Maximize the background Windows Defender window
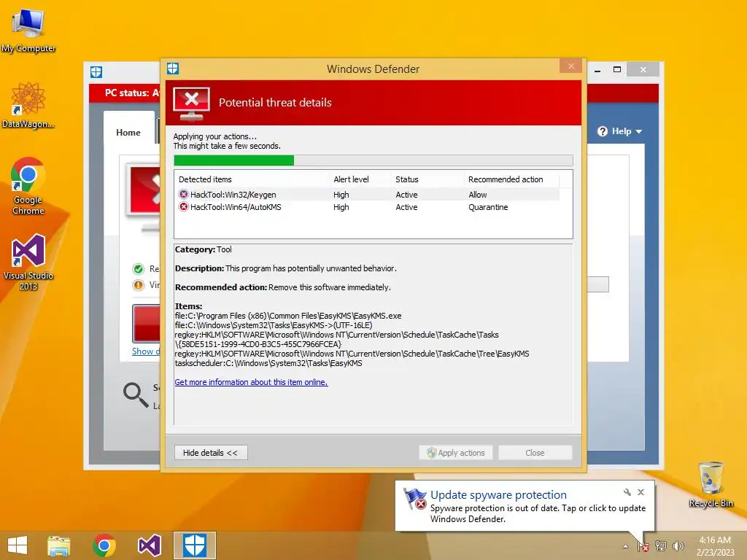The height and width of the screenshot is (560, 747). tap(617, 69)
